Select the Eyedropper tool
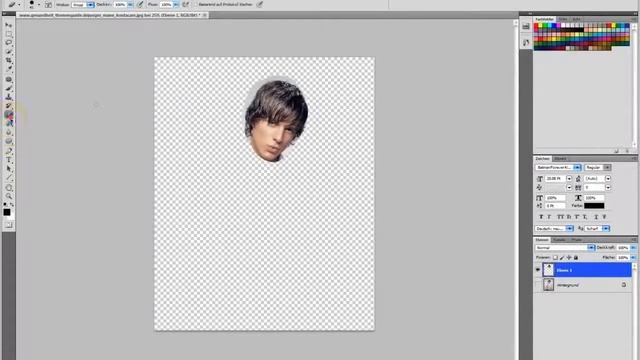Viewport: 640px width, 360px height. coord(9,69)
